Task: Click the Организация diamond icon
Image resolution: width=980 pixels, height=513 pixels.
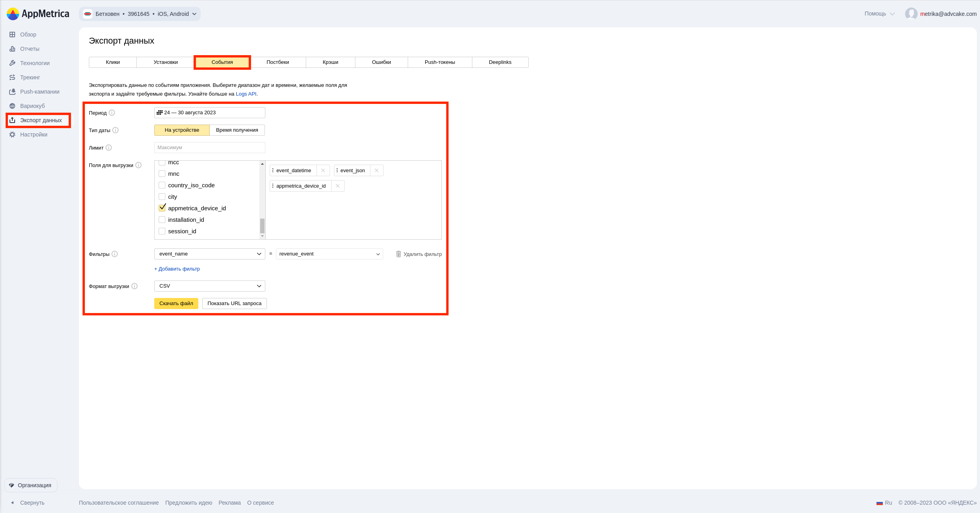Action: [x=12, y=485]
